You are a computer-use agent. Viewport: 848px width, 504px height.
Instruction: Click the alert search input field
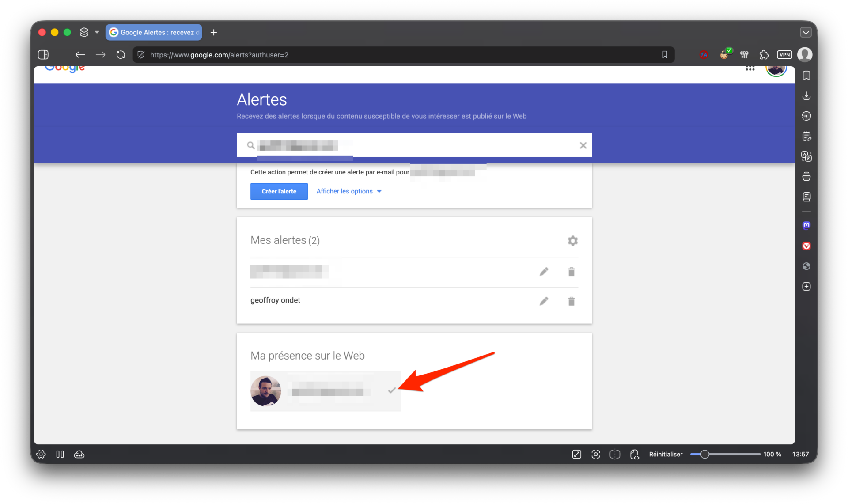[x=414, y=145]
